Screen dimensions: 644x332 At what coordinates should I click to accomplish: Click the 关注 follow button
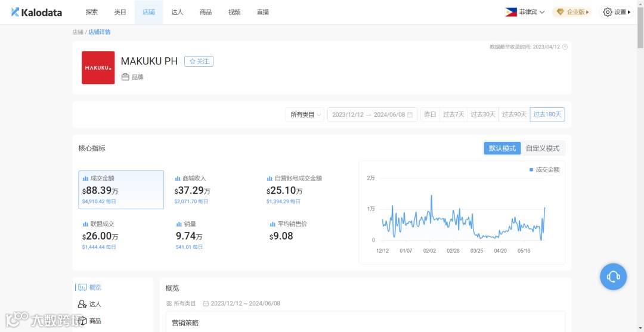199,61
